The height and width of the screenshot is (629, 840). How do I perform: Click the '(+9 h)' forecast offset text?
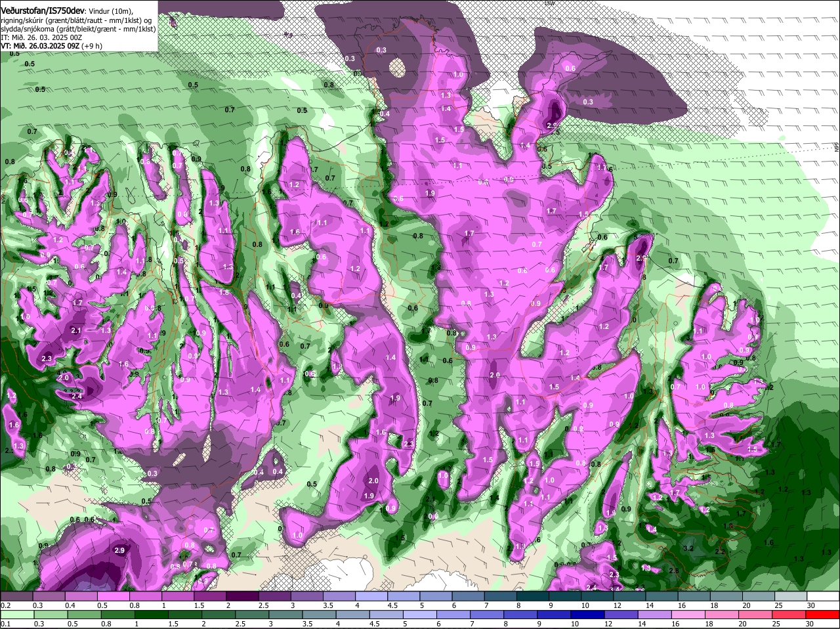tap(92, 47)
